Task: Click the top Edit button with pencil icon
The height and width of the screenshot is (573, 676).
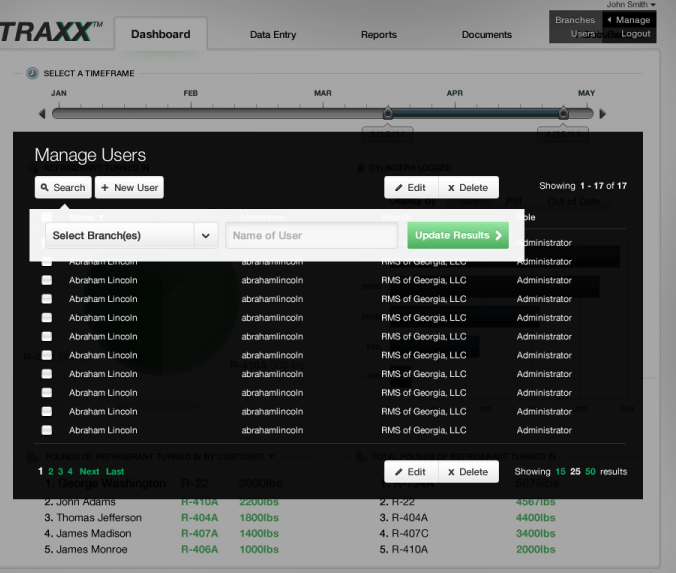Action: (x=412, y=187)
